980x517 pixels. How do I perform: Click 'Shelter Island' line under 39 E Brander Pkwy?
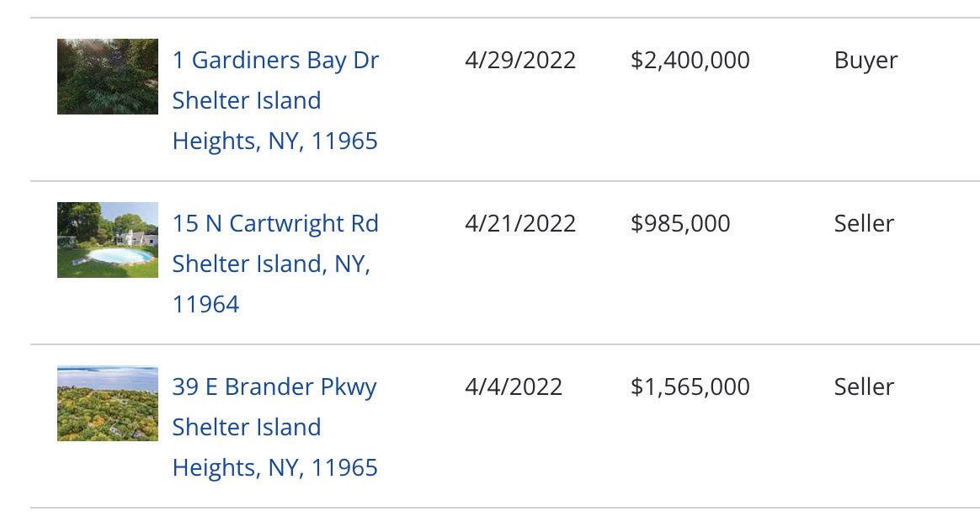coord(246,428)
